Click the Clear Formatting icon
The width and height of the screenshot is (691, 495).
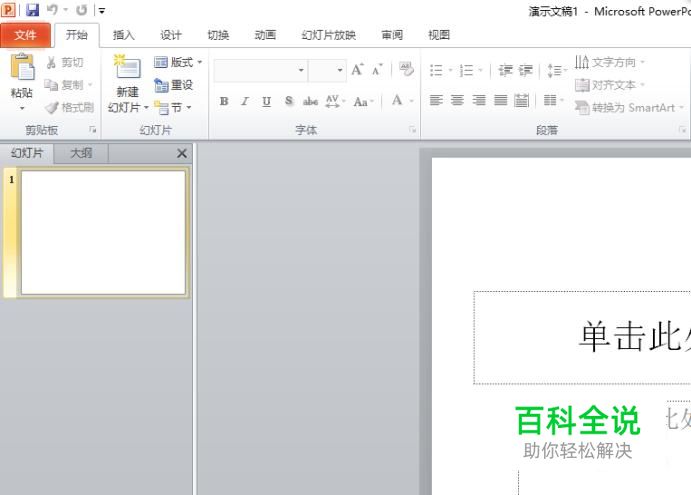point(405,70)
